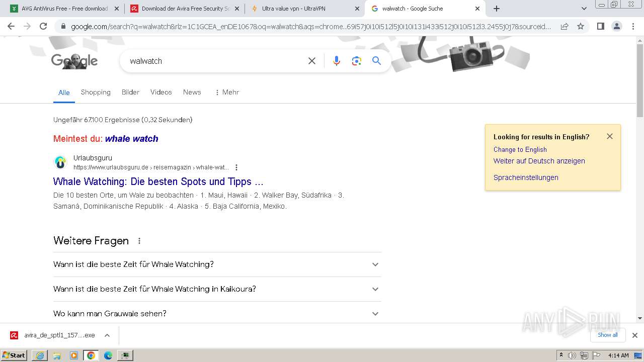Viewport: 644px width, 362px height.
Task: Close the English results language box
Action: [610, 136]
